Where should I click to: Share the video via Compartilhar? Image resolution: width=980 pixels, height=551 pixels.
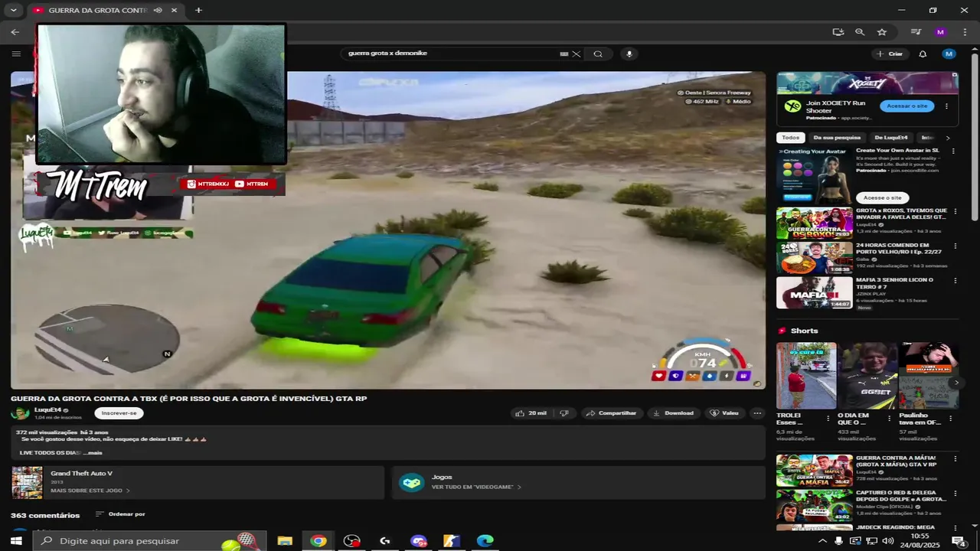[x=611, y=413]
